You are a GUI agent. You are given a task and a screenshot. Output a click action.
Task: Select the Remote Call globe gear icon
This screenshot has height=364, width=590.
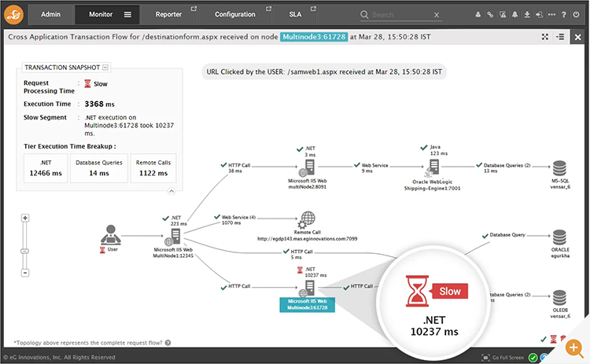click(x=306, y=220)
